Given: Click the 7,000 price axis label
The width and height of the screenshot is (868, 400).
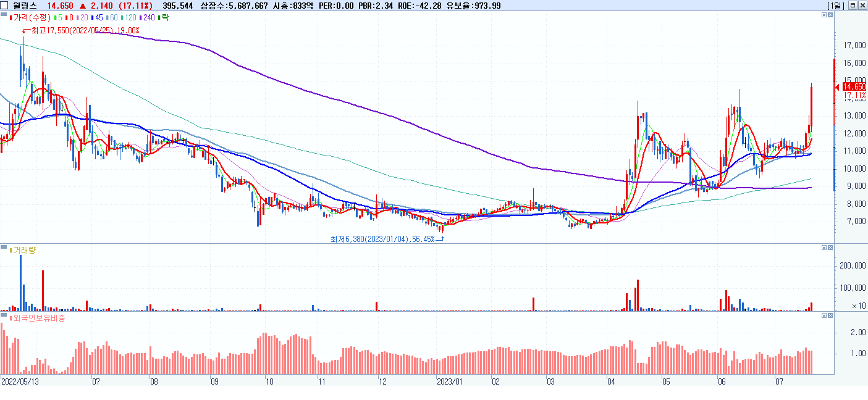Looking at the screenshot, I should (856, 221).
